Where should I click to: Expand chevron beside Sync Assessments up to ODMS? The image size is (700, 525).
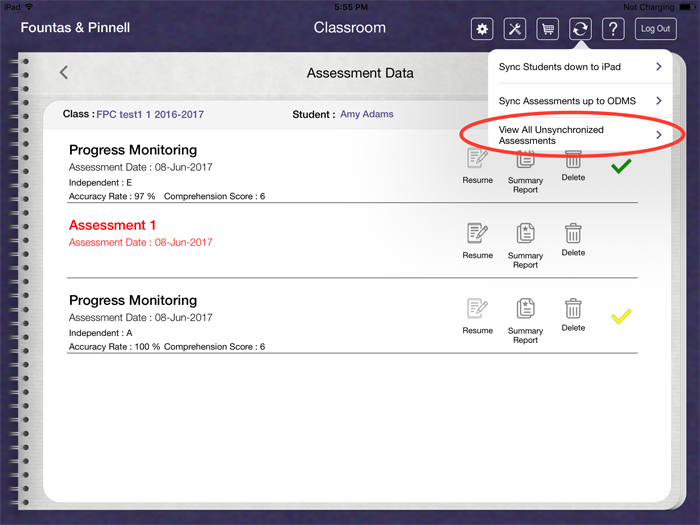coord(658,101)
